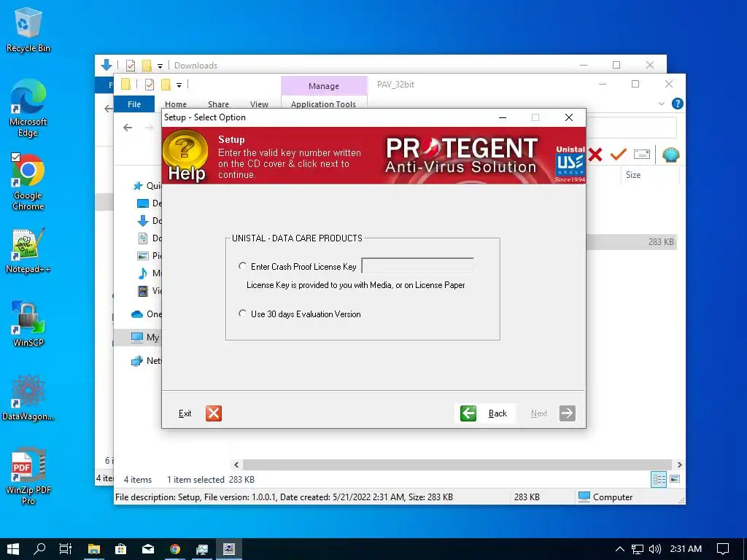This screenshot has width=747, height=560.
Task: Open Google Chrome desktop shortcut
Action: pos(28,182)
